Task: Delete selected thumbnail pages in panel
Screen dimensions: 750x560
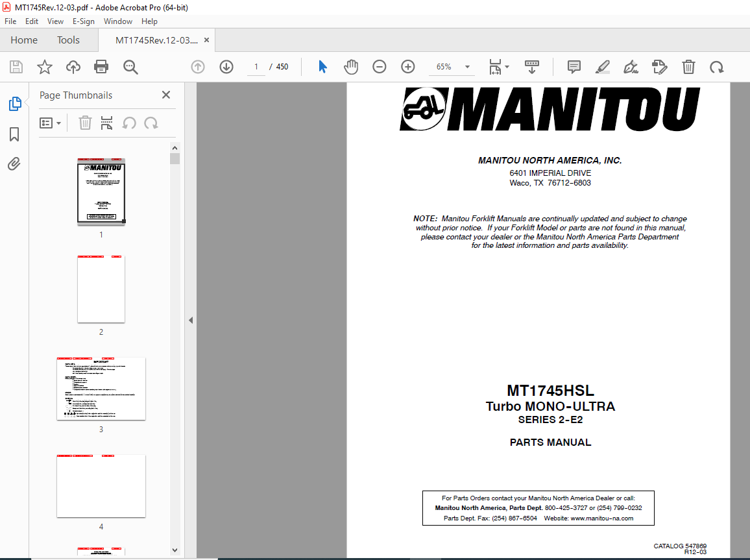Action: pos(85,123)
